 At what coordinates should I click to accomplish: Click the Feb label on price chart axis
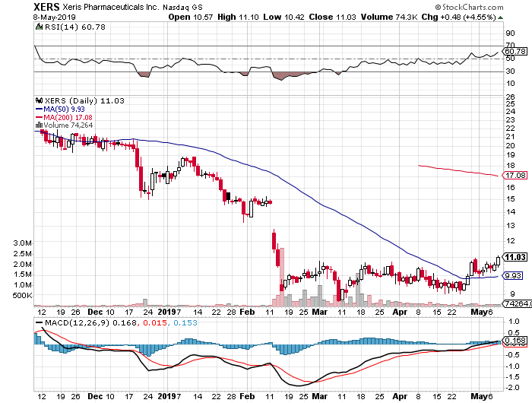pyautogui.click(x=247, y=312)
